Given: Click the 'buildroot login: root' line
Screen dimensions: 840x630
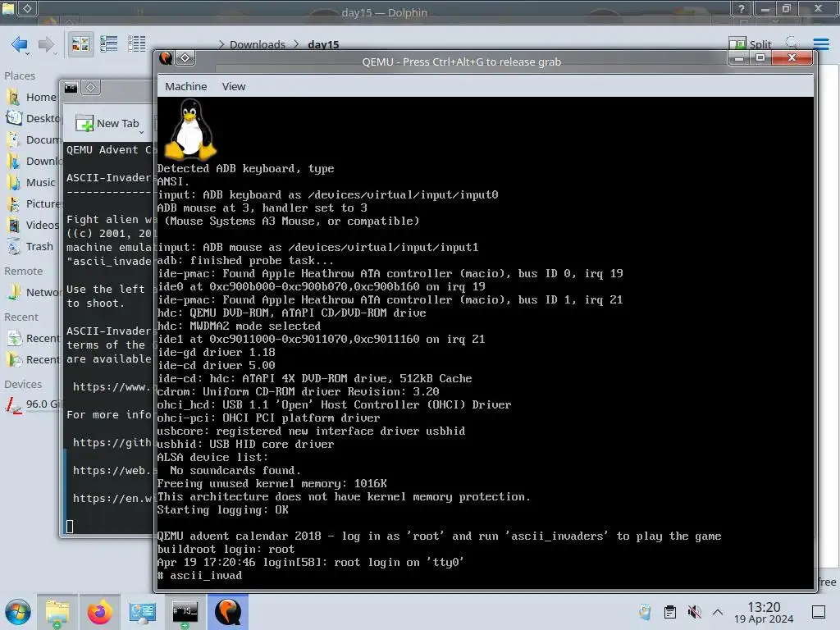Looking at the screenshot, I should (226, 549).
